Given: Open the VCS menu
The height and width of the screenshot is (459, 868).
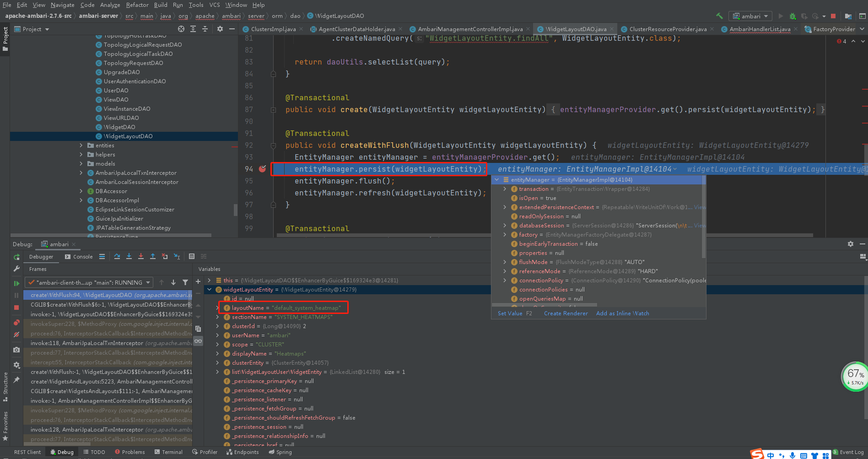Looking at the screenshot, I should coord(215,5).
